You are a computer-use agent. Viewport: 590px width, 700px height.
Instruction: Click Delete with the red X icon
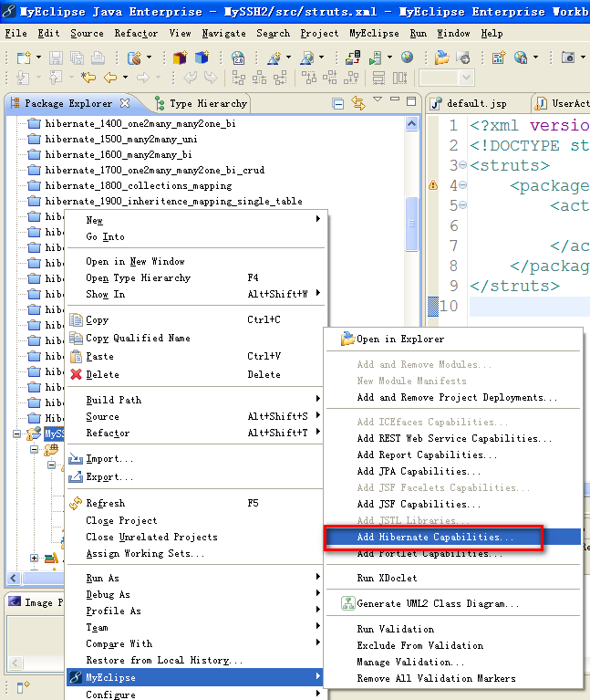(x=196, y=374)
